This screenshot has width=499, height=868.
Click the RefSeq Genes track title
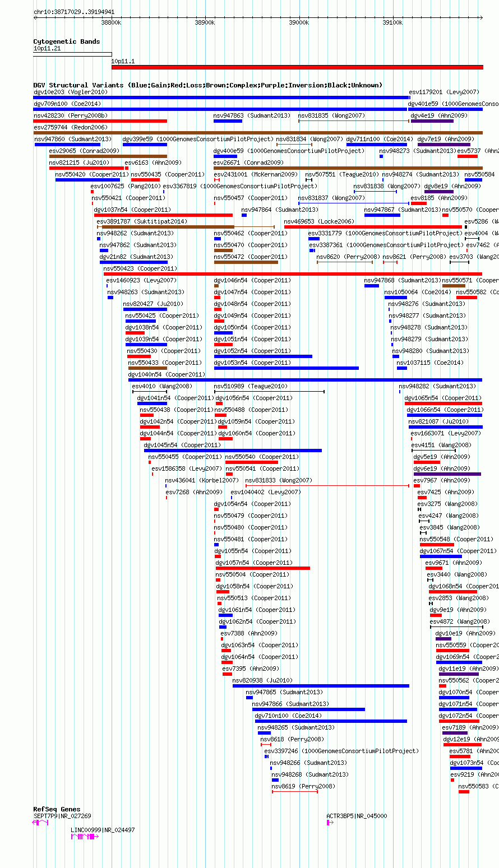pos(57,809)
